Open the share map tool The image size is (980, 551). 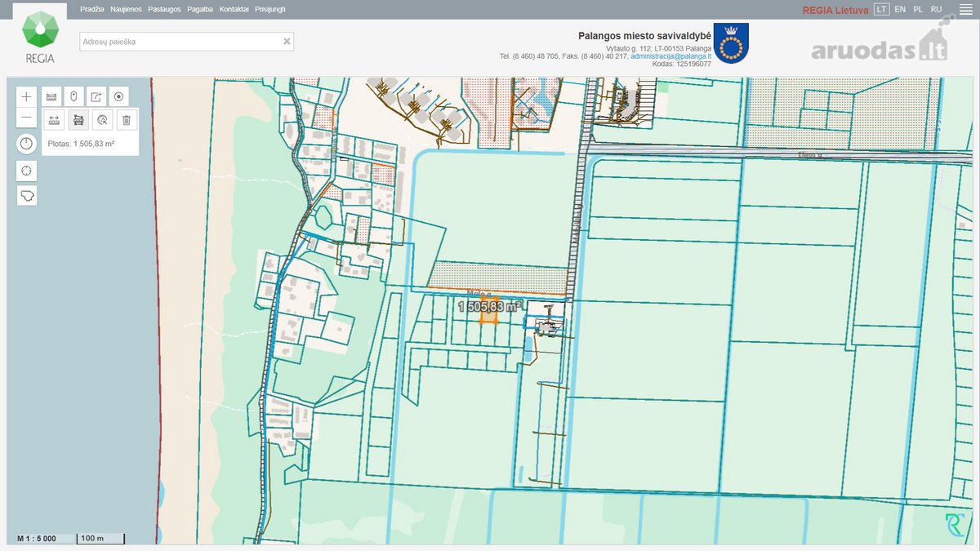(x=96, y=96)
